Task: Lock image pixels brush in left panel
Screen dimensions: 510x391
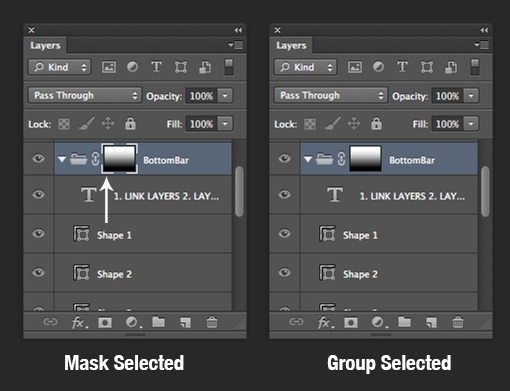Action: (86, 123)
